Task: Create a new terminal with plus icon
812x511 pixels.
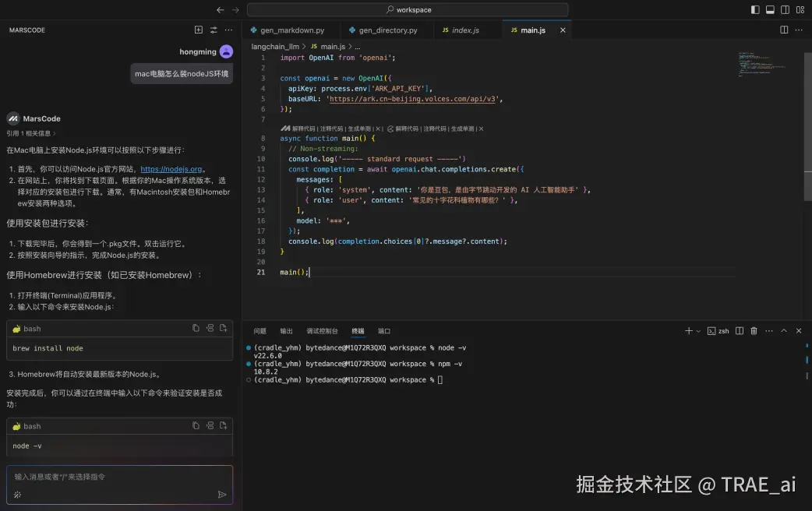Action: coord(688,331)
